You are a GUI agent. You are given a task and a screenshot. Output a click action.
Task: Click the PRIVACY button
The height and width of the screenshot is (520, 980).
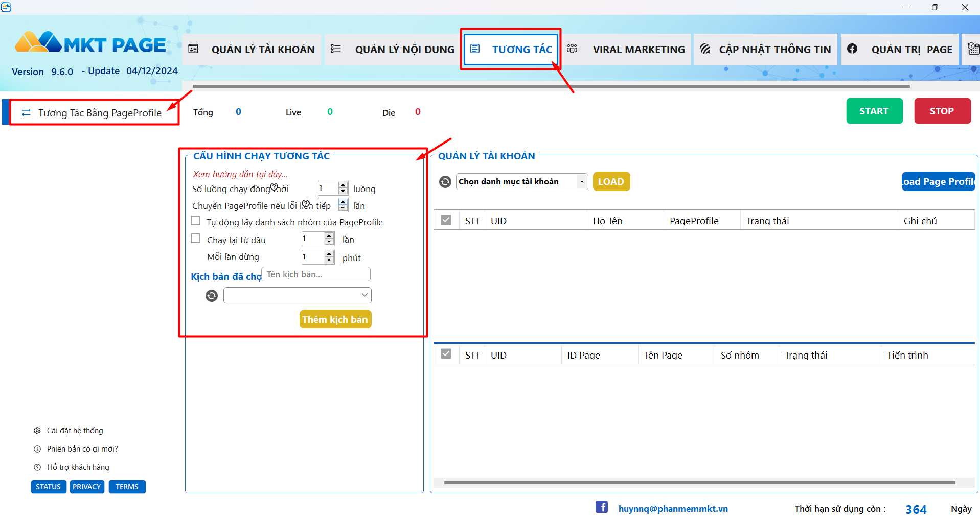tap(86, 487)
